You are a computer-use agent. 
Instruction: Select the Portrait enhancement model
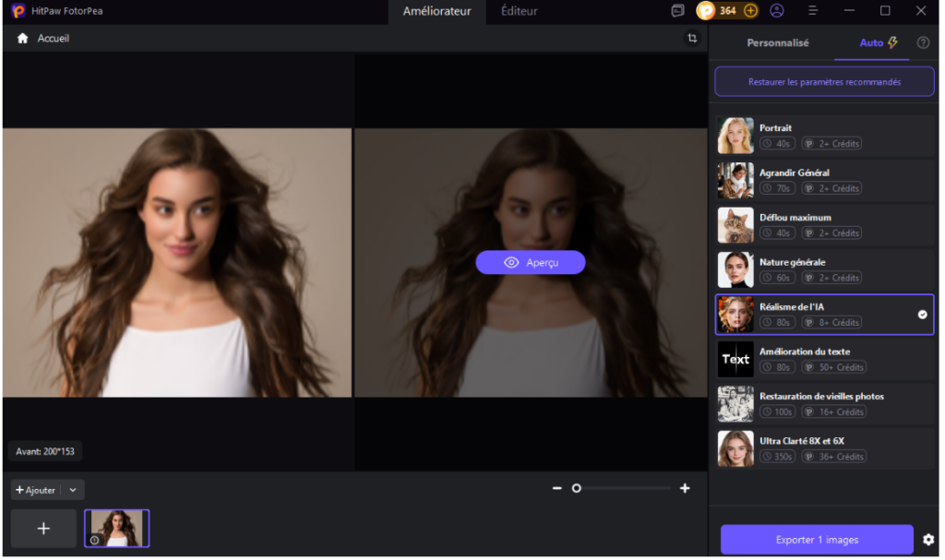click(827, 137)
